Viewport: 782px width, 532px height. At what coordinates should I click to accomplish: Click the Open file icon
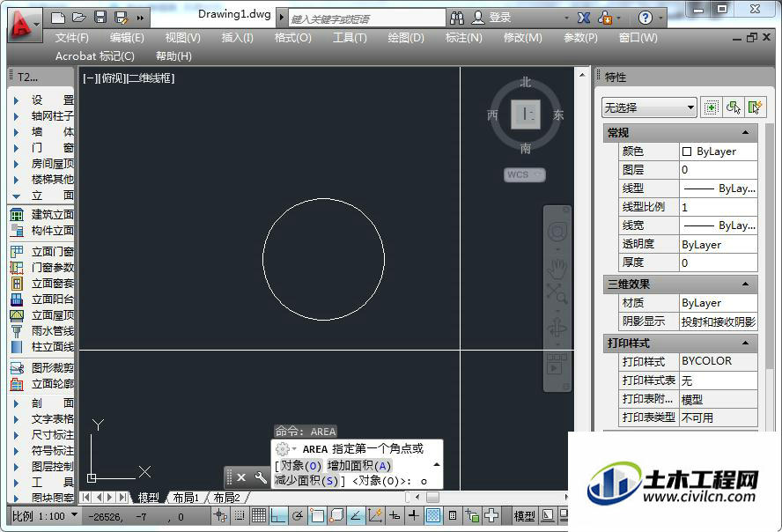click(x=78, y=18)
